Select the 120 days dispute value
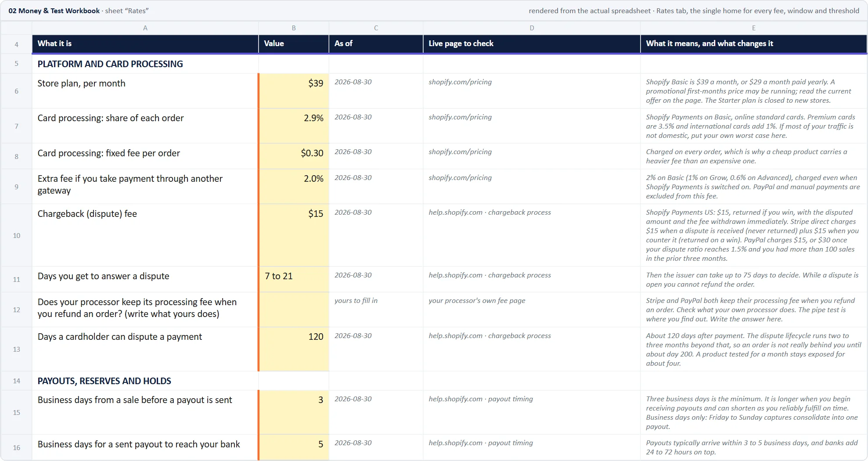The height and width of the screenshot is (461, 868). 294,349
